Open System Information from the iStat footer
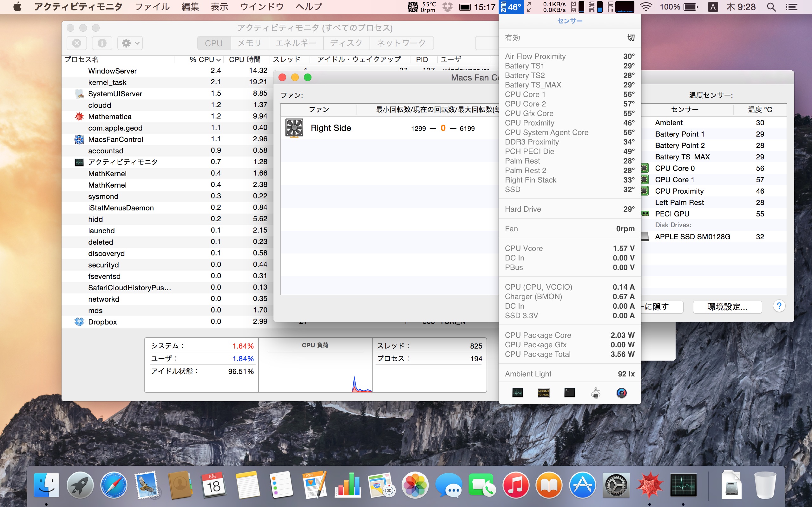 [596, 393]
